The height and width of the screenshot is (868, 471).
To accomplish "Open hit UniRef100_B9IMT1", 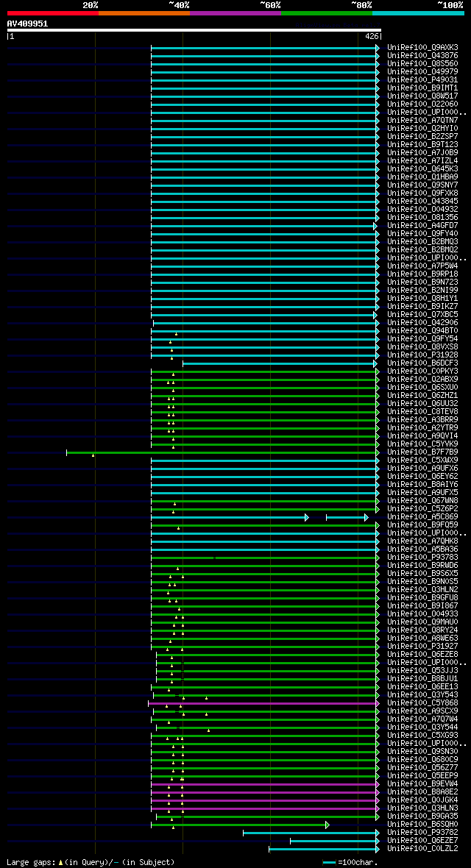I will click(x=422, y=88).
